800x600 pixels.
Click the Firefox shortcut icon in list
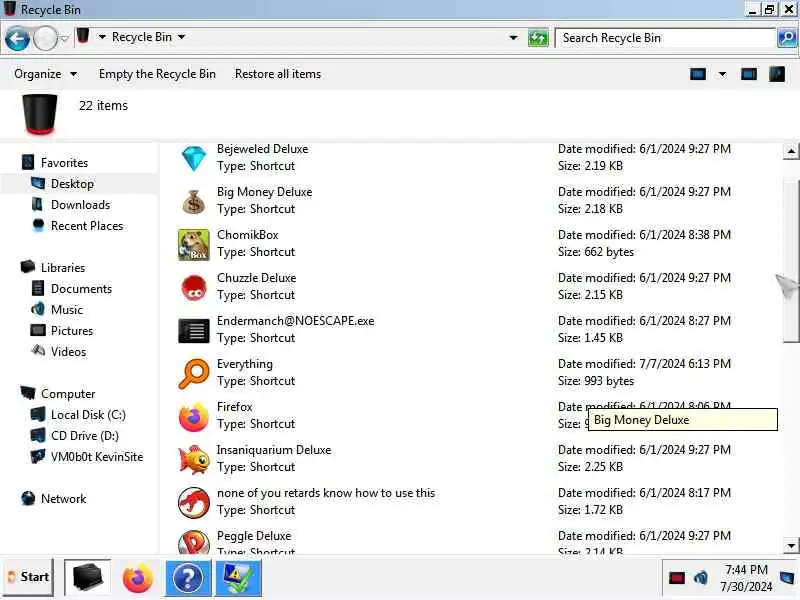[193, 416]
